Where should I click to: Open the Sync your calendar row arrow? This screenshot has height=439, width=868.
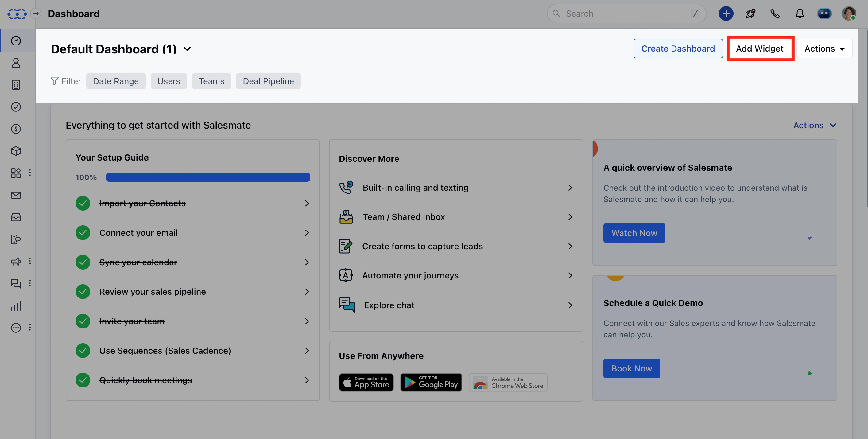point(307,262)
